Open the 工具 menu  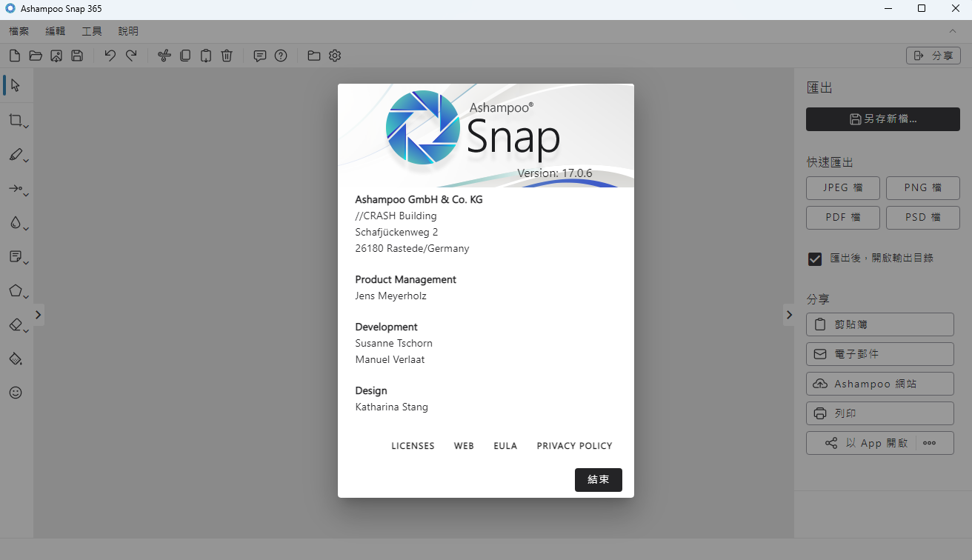click(92, 31)
